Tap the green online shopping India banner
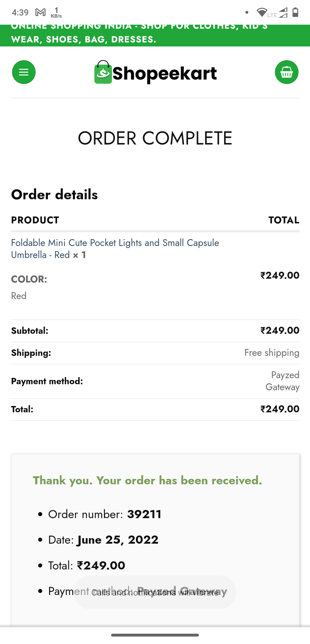310x644 pixels. coord(155,36)
